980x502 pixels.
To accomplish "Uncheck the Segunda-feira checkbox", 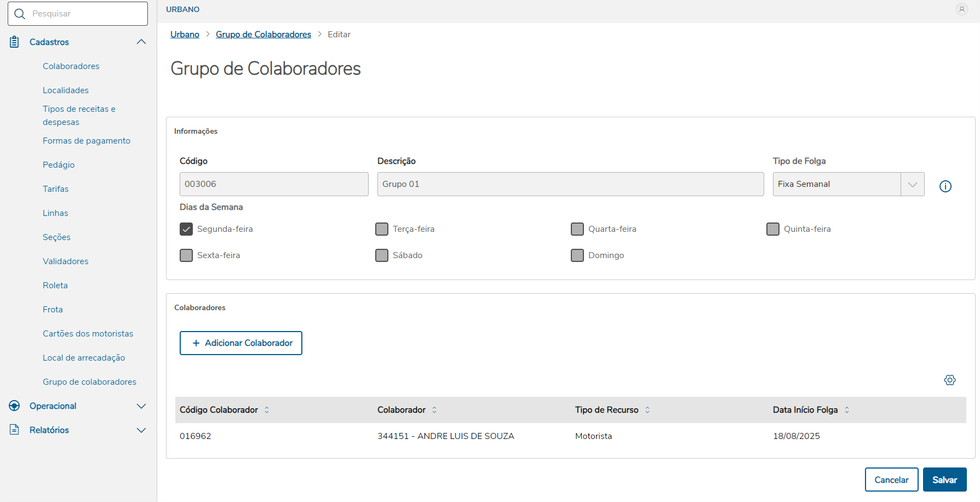I will (x=186, y=229).
